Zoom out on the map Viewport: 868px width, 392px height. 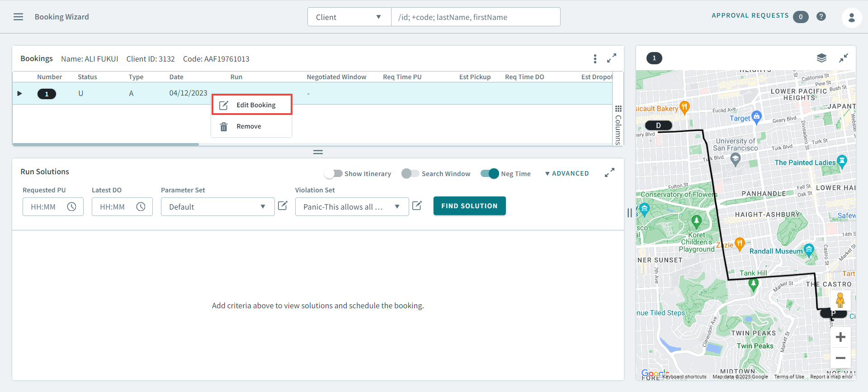840,358
